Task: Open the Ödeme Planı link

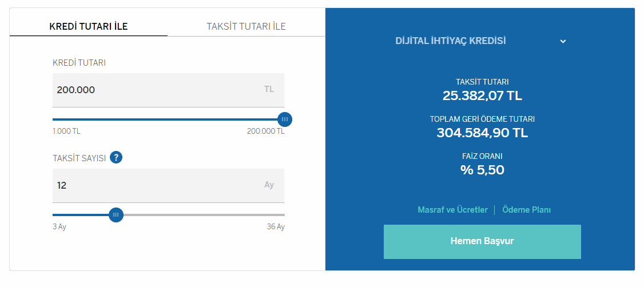Action: tap(527, 210)
